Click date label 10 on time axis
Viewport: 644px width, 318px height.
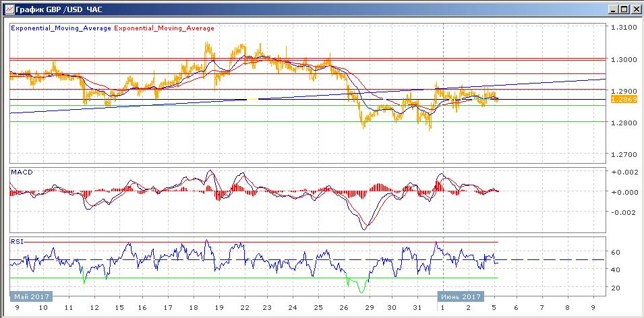tap(43, 307)
